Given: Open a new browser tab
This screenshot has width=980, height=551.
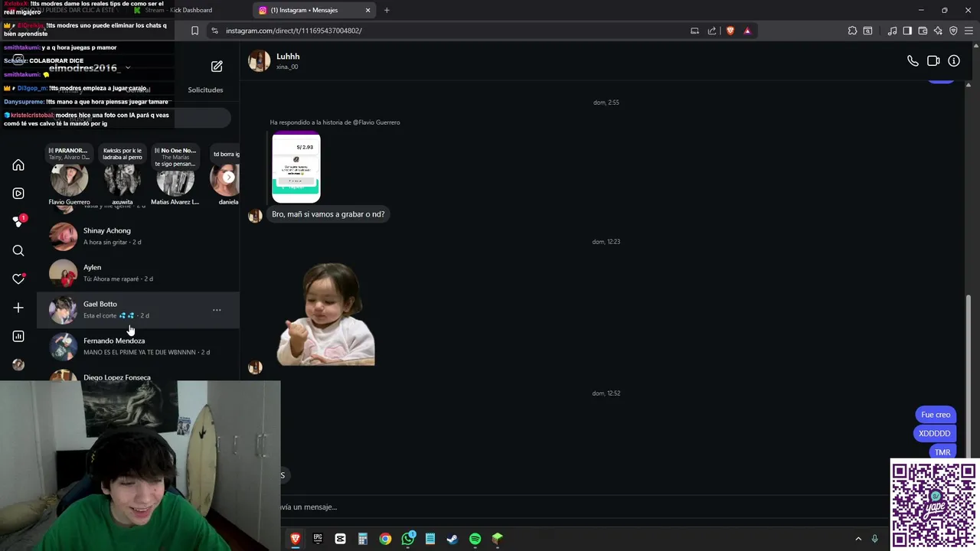Looking at the screenshot, I should click(x=387, y=10).
